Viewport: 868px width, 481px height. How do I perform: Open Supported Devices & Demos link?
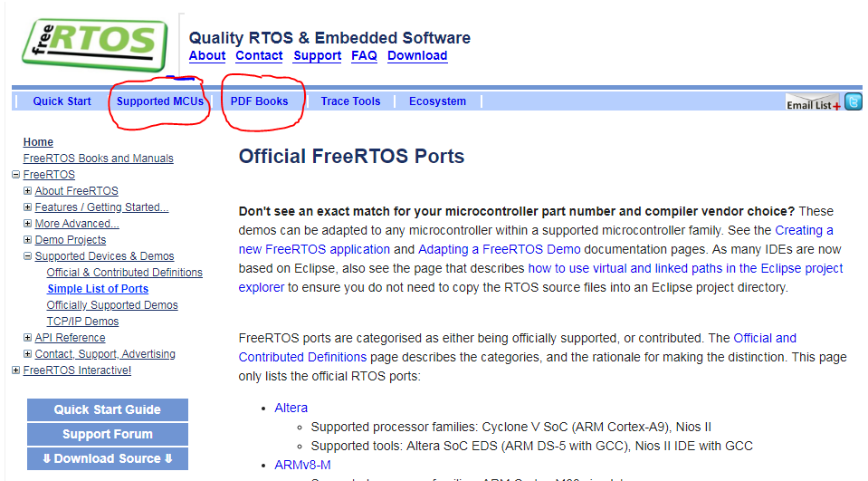pyautogui.click(x=104, y=256)
